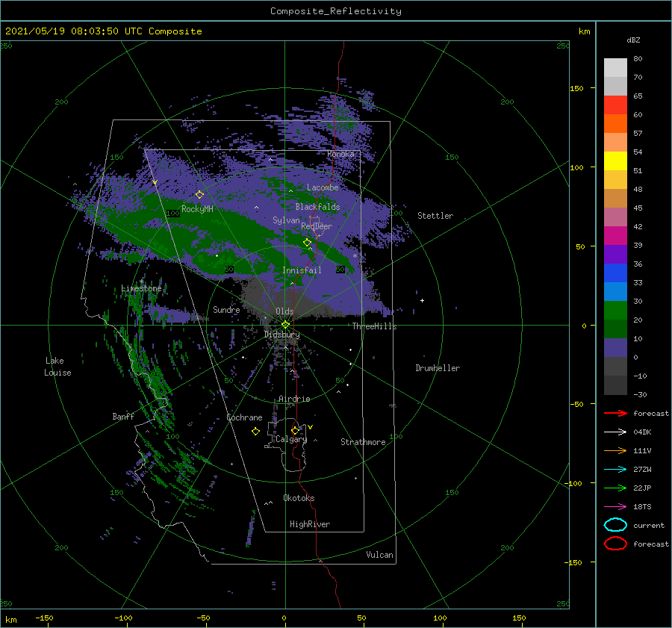Image resolution: width=672 pixels, height=628 pixels.
Task: Pick the bright yellow dBZ color band
Action: coord(615,161)
